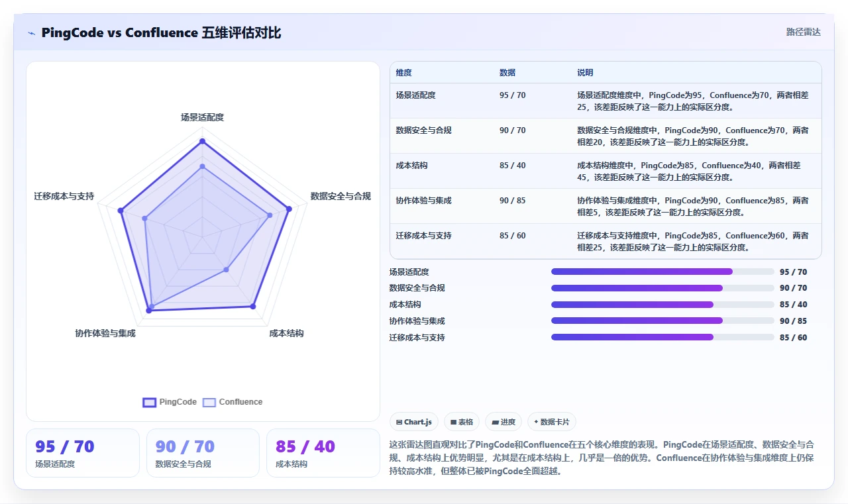Screen dimensions: 848x504
Task: Click the 数据安全与合规 radar axis label
Action: point(341,196)
